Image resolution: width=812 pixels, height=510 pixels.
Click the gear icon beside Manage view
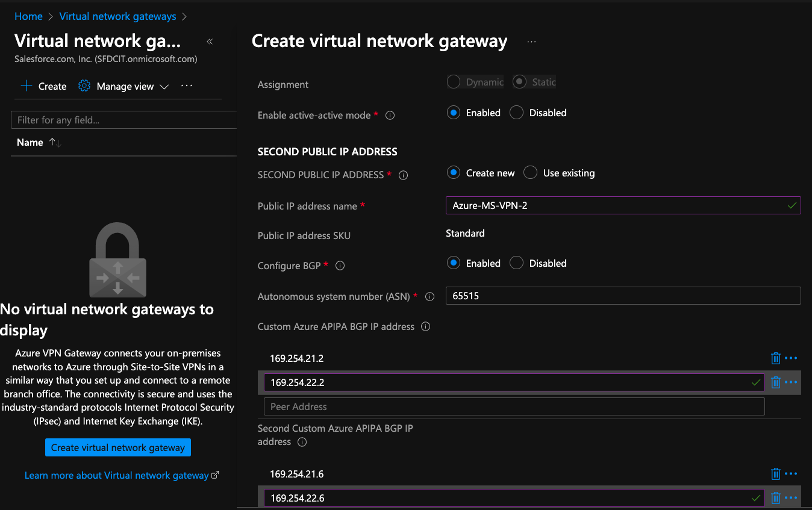point(83,86)
